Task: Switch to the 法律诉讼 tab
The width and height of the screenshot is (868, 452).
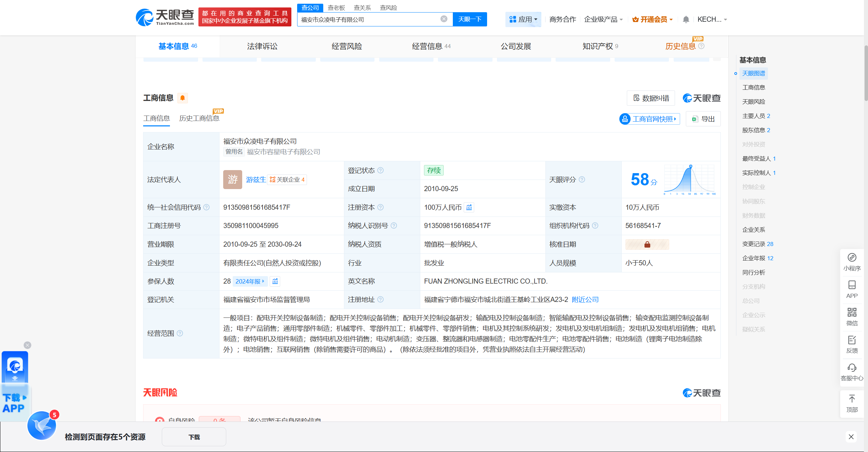Action: pos(262,46)
